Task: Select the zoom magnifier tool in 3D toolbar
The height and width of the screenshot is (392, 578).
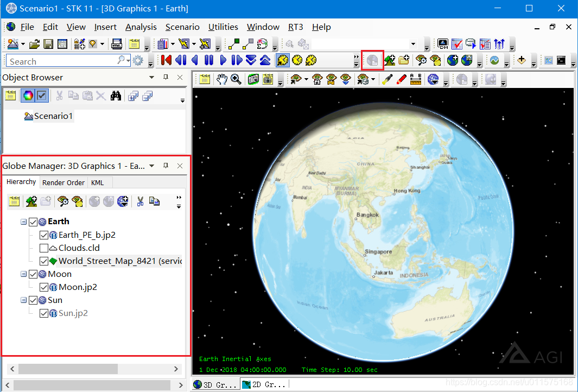Action: click(236, 79)
